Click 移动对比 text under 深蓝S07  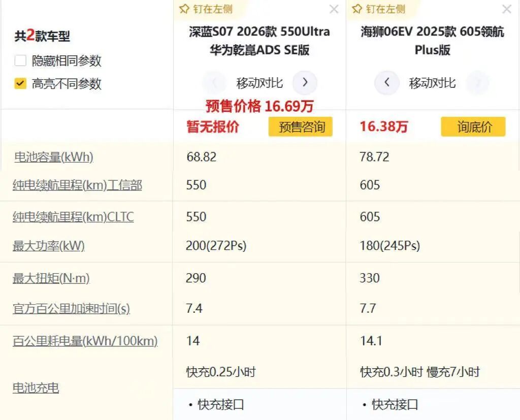[259, 83]
